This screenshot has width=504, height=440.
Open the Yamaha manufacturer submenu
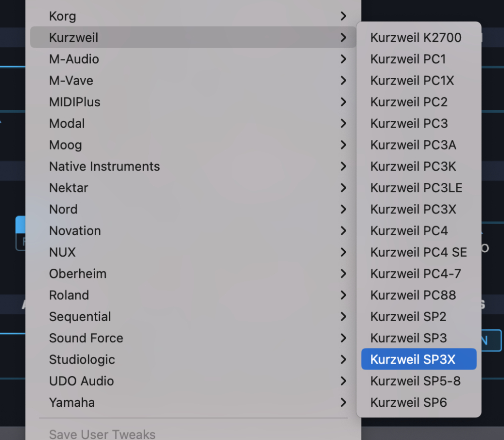pyautogui.click(x=72, y=402)
